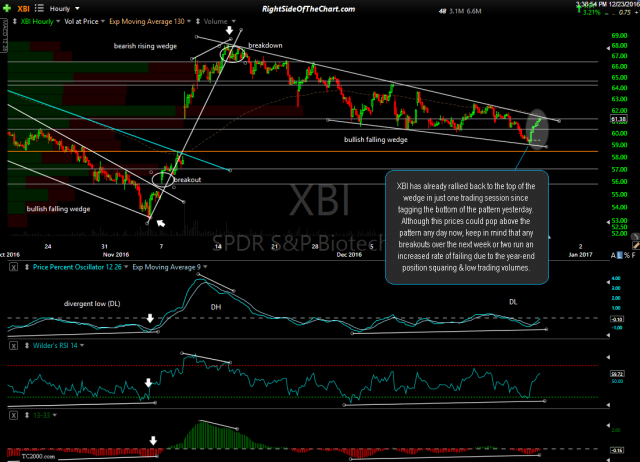Select the 'bearish rising wedge' annotation
Screen dimensions: 640x462
click(145, 46)
